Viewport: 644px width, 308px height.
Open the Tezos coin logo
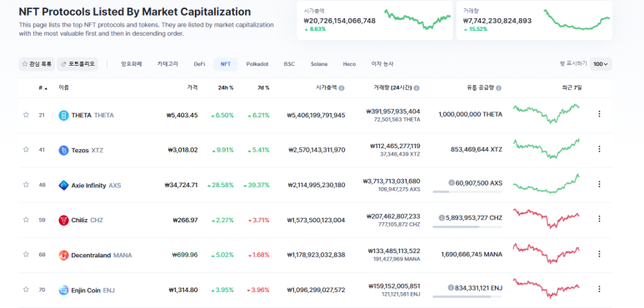63,150
